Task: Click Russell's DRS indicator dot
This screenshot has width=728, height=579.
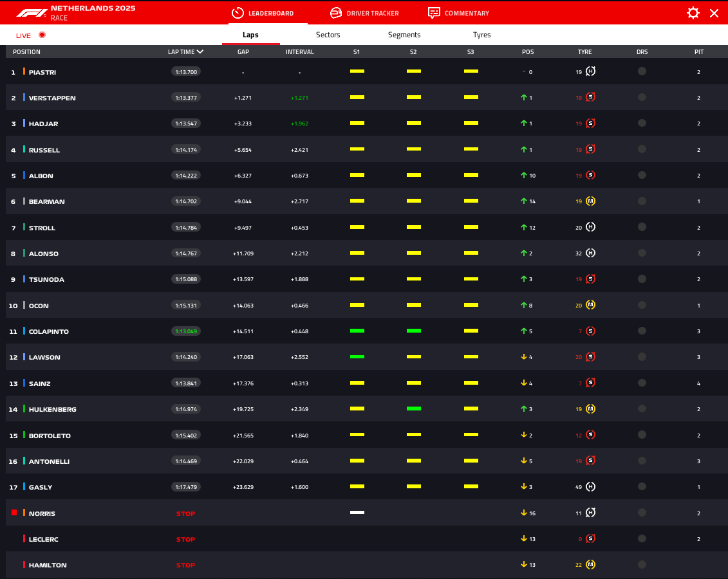Action: [642, 149]
